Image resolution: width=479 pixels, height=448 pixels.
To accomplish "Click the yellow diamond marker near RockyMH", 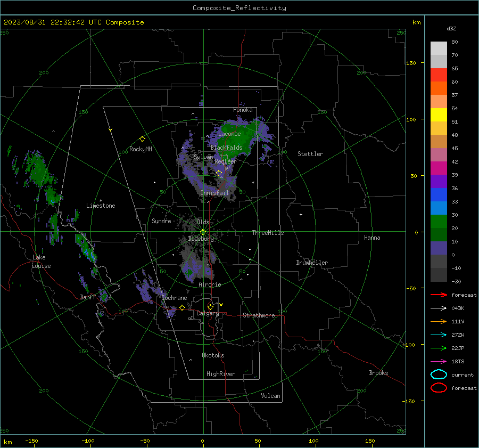I will click(x=142, y=139).
